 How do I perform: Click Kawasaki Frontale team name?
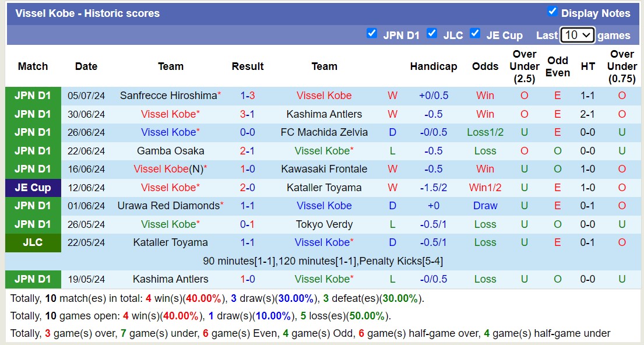pyautogui.click(x=324, y=169)
